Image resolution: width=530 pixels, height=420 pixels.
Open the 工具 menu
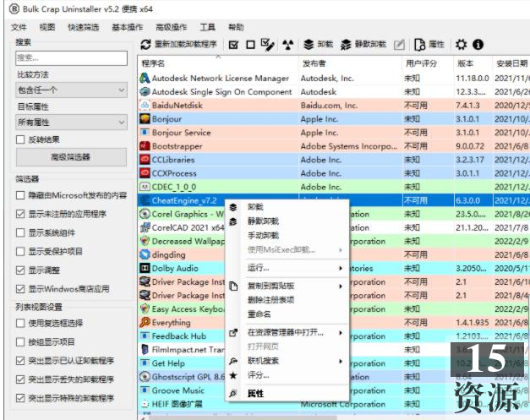click(207, 27)
